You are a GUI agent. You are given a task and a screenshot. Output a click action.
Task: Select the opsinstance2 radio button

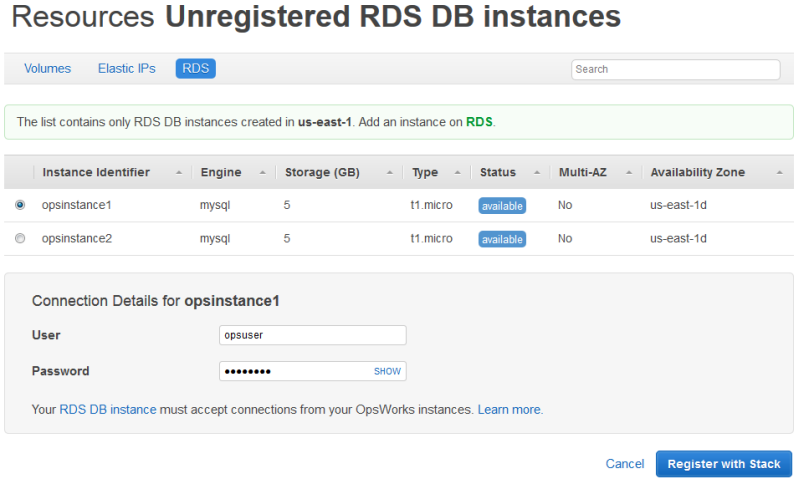[x=20, y=238]
